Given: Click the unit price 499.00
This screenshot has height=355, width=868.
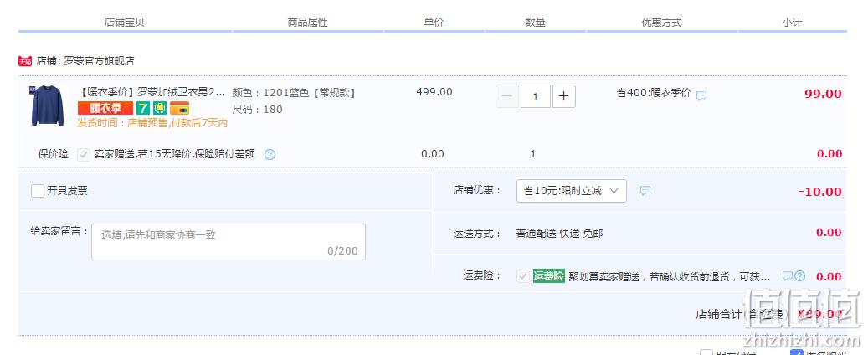Looking at the screenshot, I should click(x=434, y=92).
